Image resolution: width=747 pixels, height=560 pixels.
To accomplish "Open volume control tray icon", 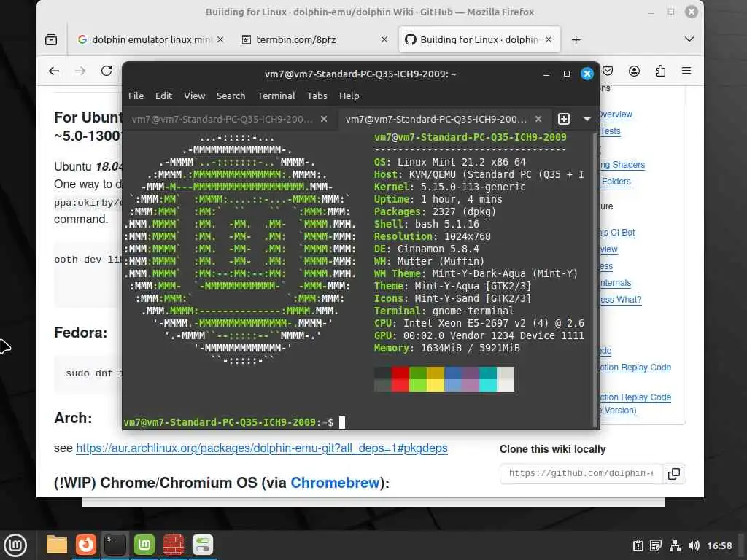I will 694,545.
